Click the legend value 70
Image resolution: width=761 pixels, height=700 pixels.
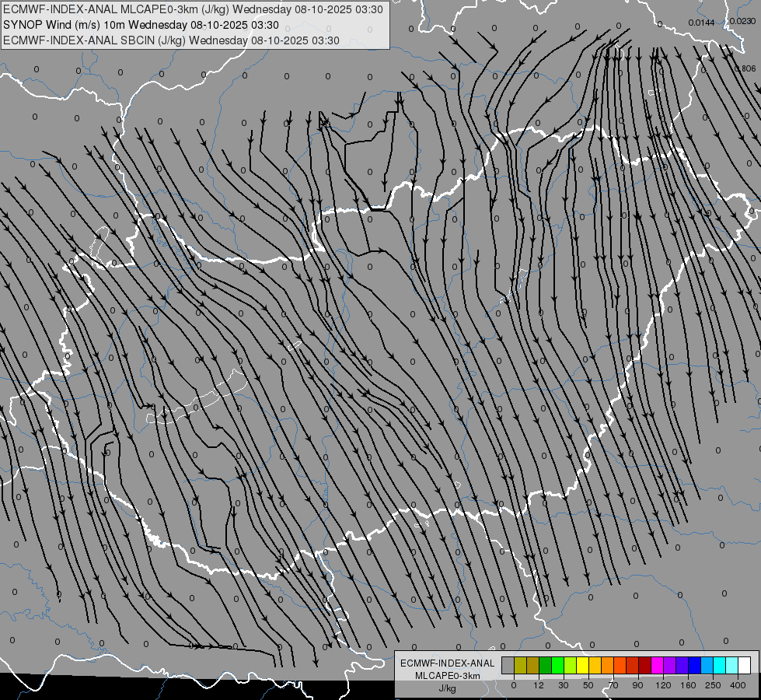(x=613, y=685)
